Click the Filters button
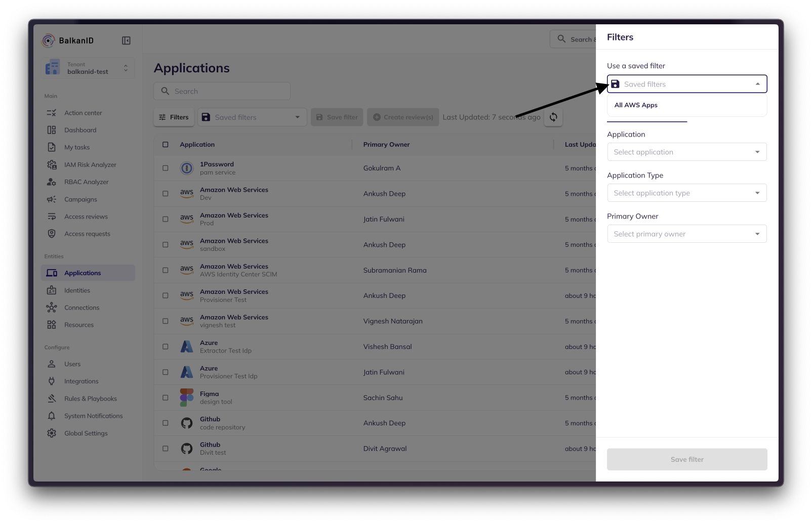The width and height of the screenshot is (812, 524). pyautogui.click(x=174, y=117)
